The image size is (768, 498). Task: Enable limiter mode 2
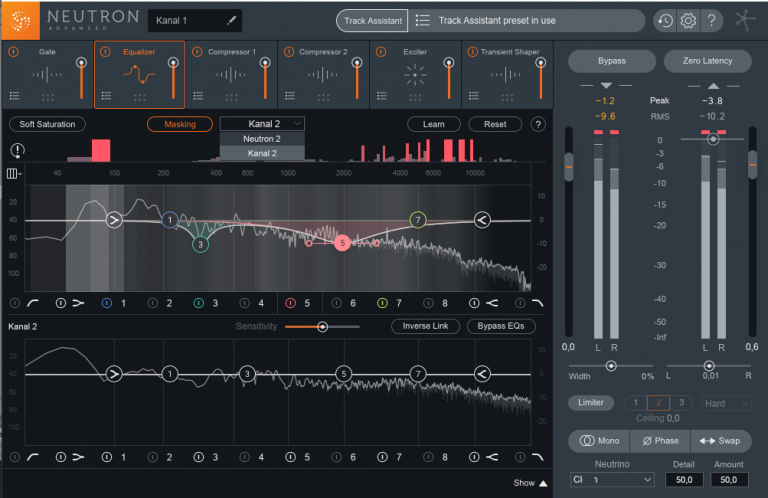[x=659, y=402]
